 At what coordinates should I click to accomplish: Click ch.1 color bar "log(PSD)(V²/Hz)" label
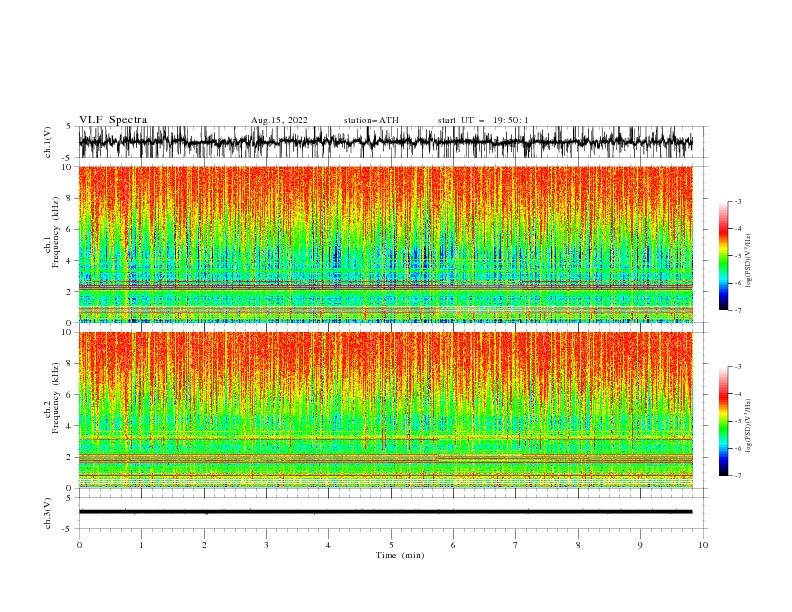click(x=748, y=261)
